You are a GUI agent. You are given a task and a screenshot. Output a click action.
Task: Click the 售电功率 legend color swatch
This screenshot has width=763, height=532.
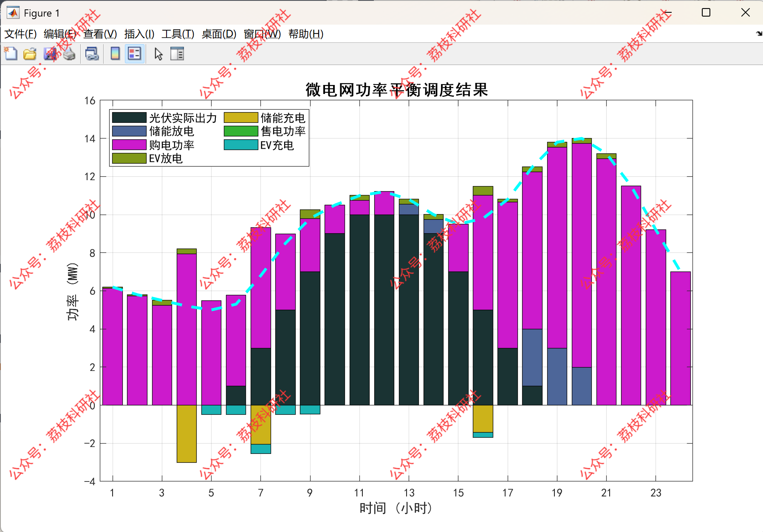[x=241, y=131]
